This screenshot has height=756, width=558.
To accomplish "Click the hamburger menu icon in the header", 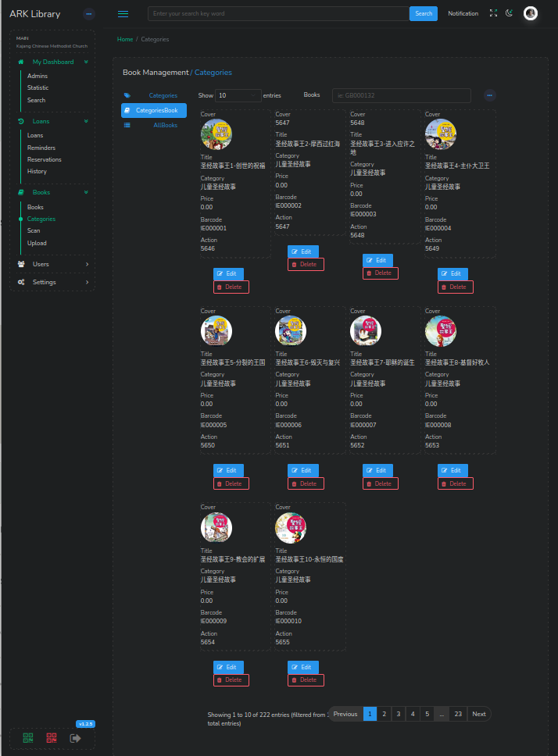I will pos(123,13).
